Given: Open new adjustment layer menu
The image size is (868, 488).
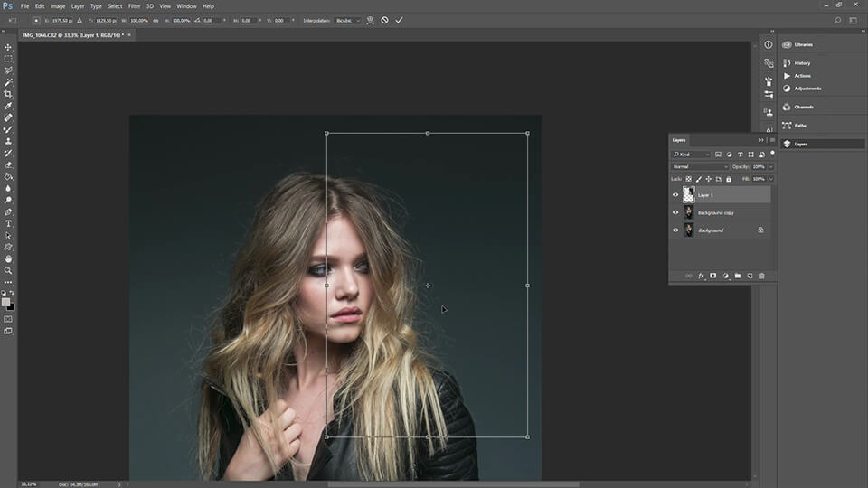Looking at the screenshot, I should click(x=725, y=276).
